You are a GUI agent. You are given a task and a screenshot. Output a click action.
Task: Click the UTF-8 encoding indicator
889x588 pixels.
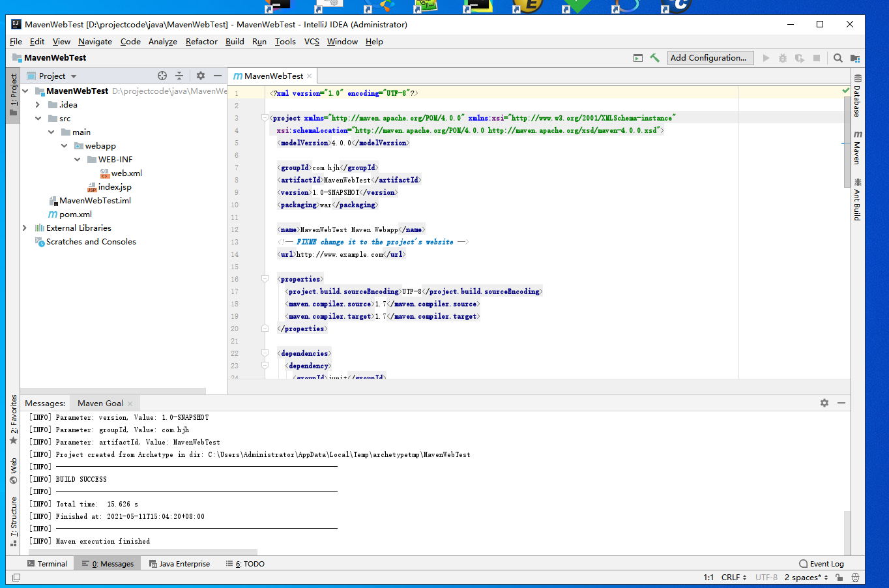coord(766,578)
